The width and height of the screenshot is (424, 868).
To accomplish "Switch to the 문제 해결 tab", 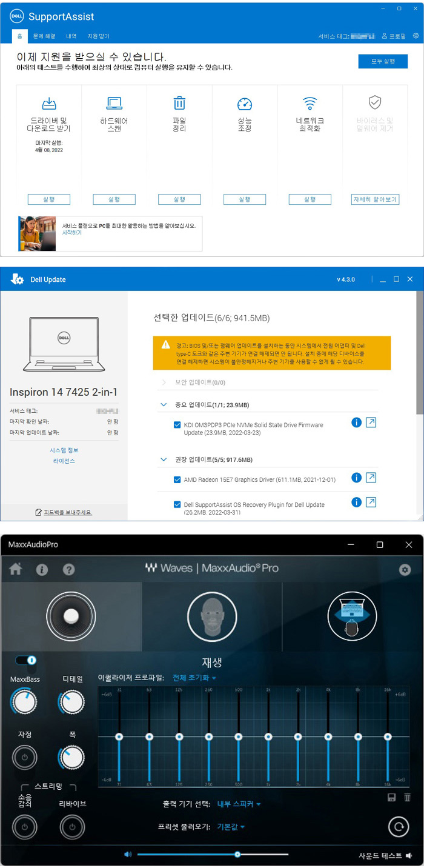I will click(x=44, y=36).
